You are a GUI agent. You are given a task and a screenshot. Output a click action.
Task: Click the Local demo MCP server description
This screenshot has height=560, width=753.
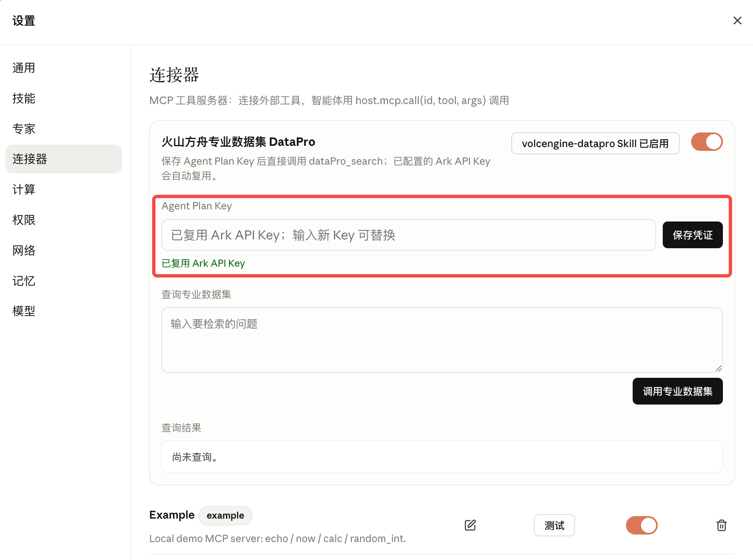(x=277, y=538)
